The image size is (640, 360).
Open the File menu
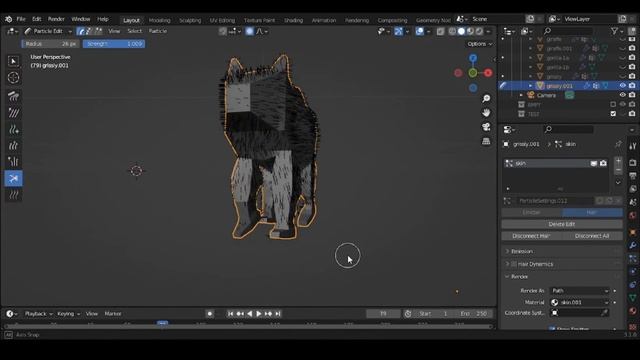pyautogui.click(x=21, y=19)
